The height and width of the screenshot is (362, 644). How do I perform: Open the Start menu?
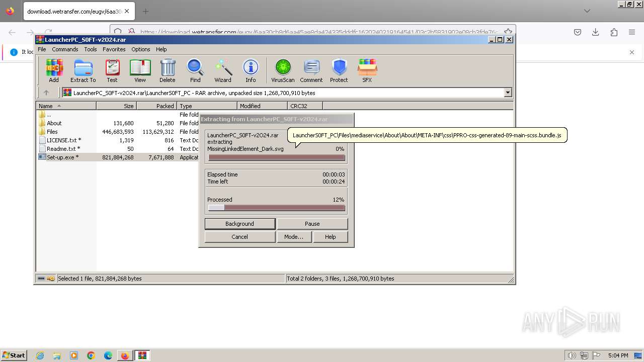14,355
